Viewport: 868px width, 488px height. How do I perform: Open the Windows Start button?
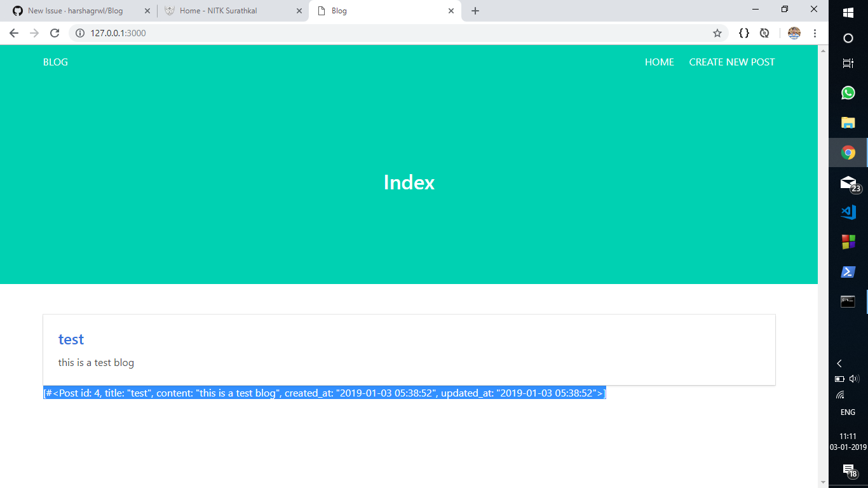coord(848,13)
